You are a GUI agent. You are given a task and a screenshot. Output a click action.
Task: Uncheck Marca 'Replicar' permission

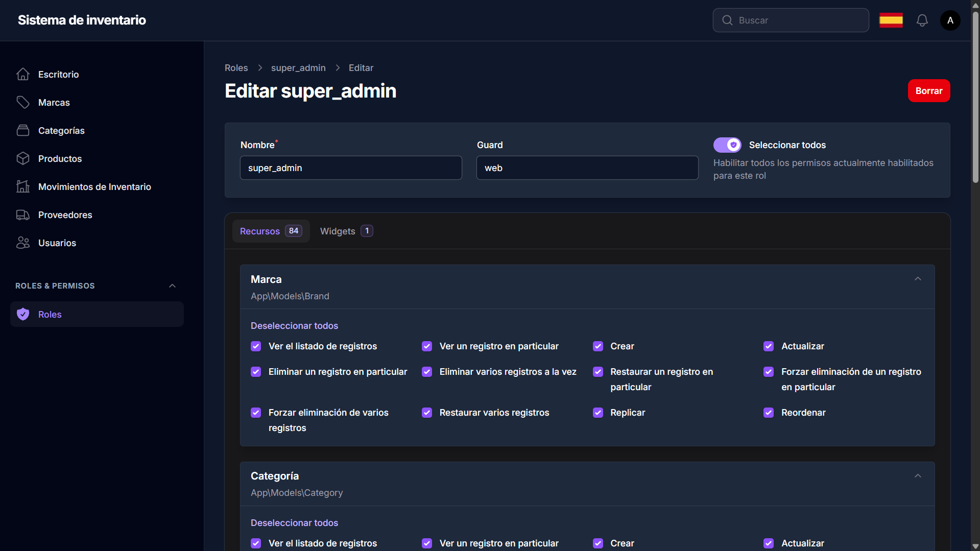[598, 413]
